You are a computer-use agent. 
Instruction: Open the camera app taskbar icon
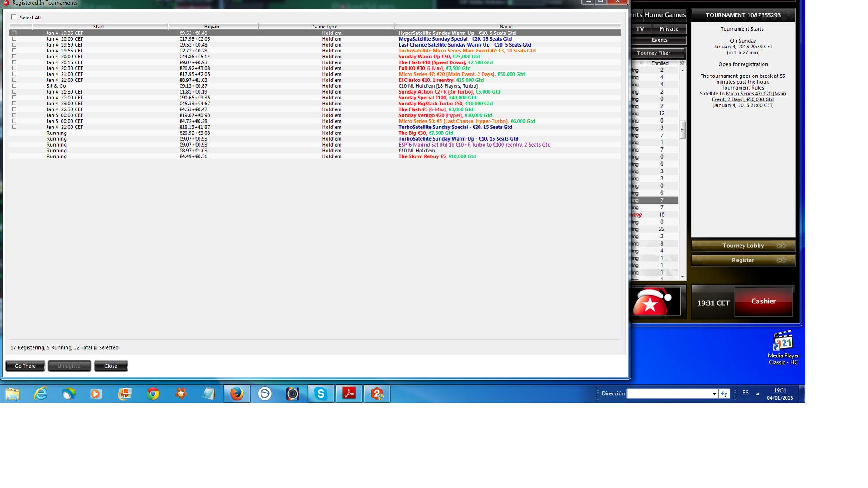293,394
